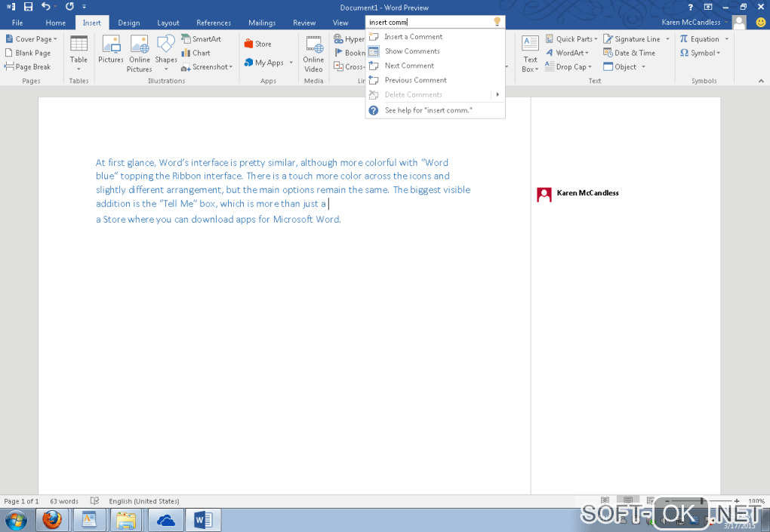Screen dimensions: 770x532
Task: Open Windows Start menu
Action: [x=16, y=520]
